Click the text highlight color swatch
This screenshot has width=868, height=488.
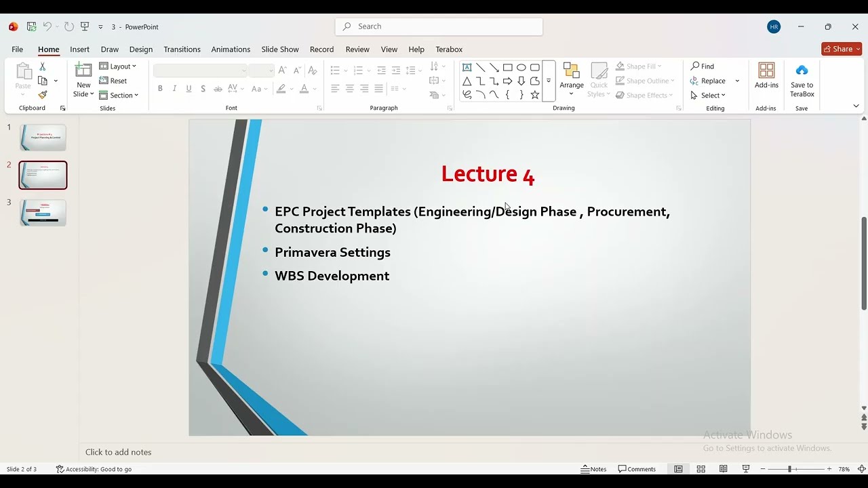(x=281, y=89)
